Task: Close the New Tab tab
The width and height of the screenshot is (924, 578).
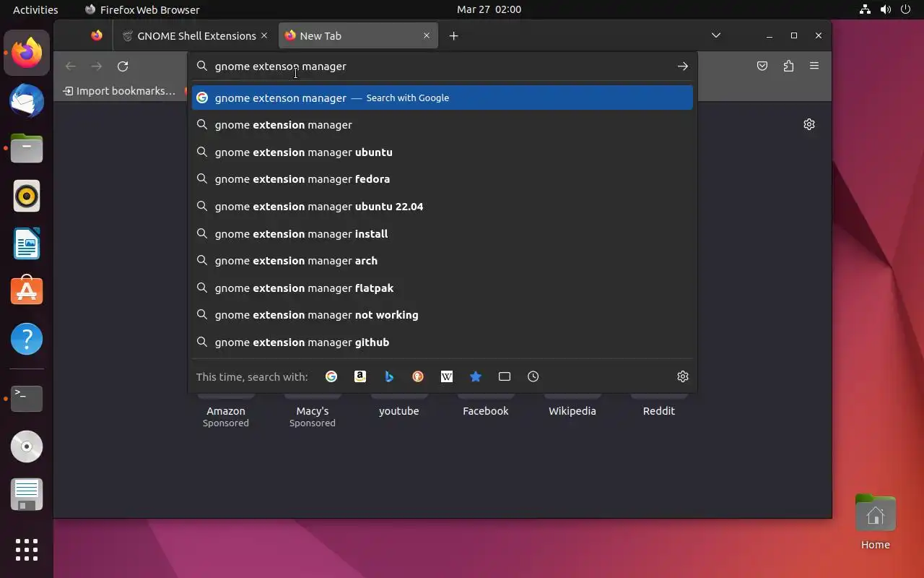Action: pos(426,35)
